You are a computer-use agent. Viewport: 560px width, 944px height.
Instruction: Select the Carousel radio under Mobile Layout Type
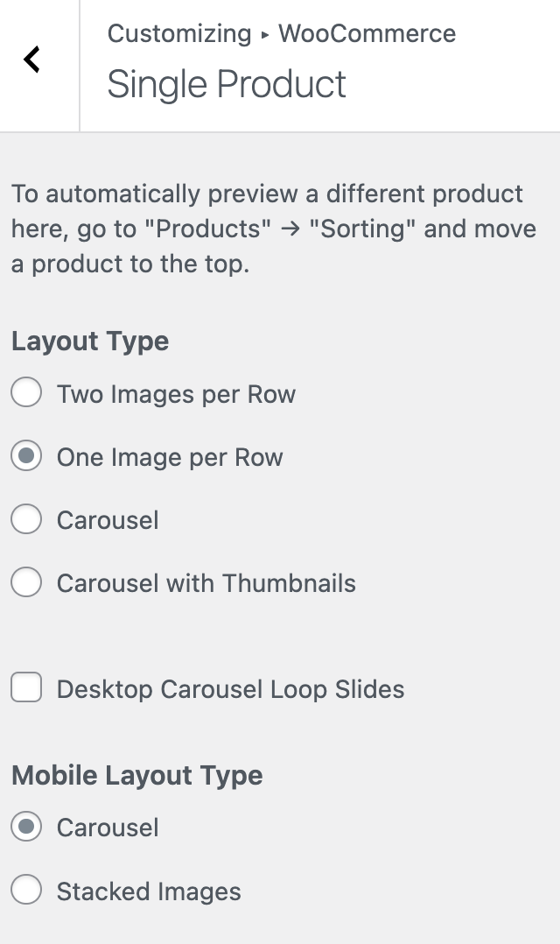[x=26, y=828]
